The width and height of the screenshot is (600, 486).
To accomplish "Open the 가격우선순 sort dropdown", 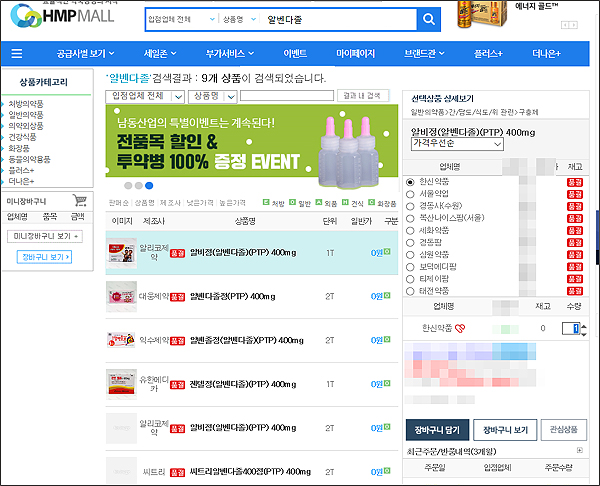I will (457, 144).
